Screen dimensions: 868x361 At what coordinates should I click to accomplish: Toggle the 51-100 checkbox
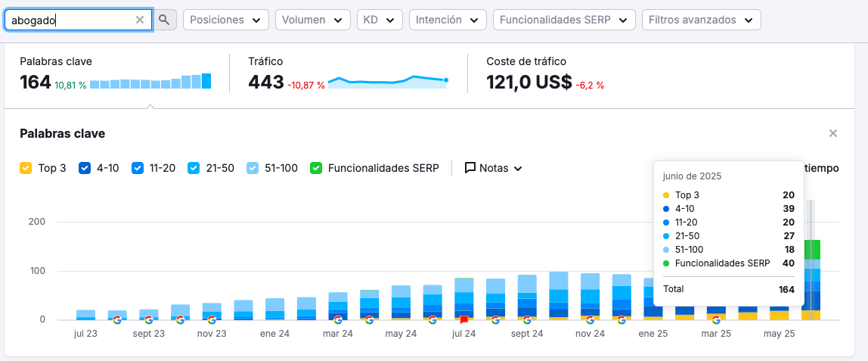coord(252,168)
